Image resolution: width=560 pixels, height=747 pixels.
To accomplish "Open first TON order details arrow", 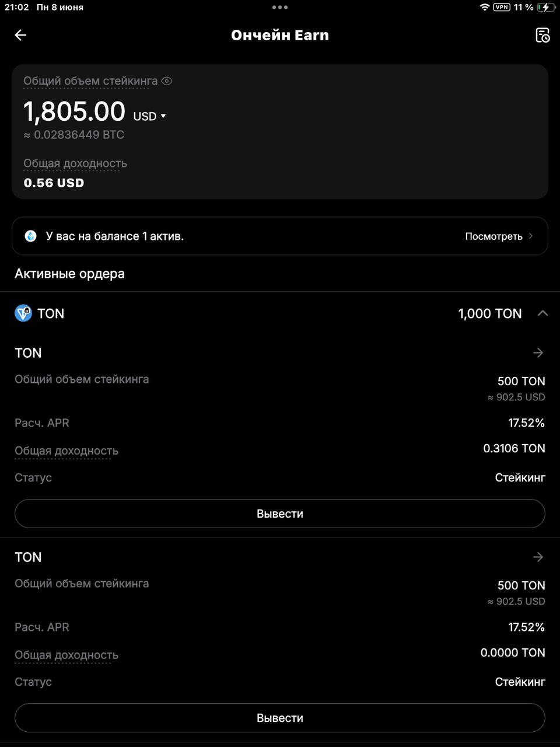I will pyautogui.click(x=538, y=353).
